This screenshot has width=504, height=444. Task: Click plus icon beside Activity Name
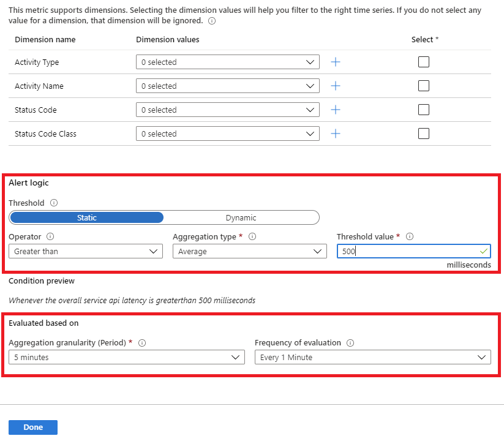(x=336, y=86)
